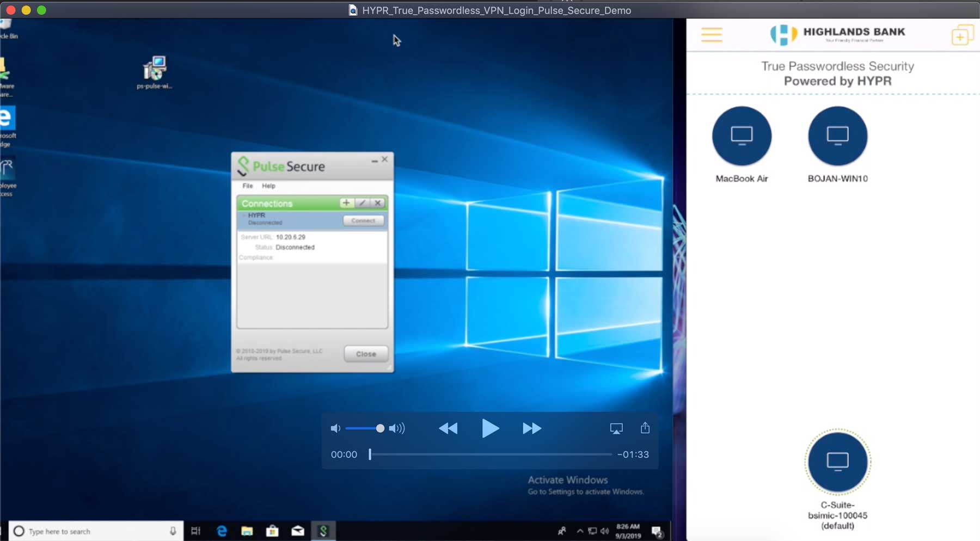
Task: Launch Microsoft Edge from the taskbar
Action: 222,531
